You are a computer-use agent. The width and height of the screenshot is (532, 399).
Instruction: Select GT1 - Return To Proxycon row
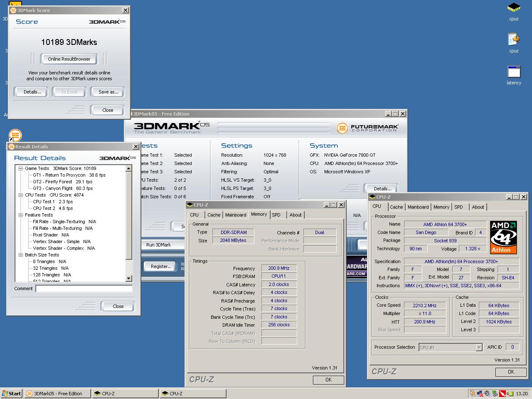click(69, 175)
